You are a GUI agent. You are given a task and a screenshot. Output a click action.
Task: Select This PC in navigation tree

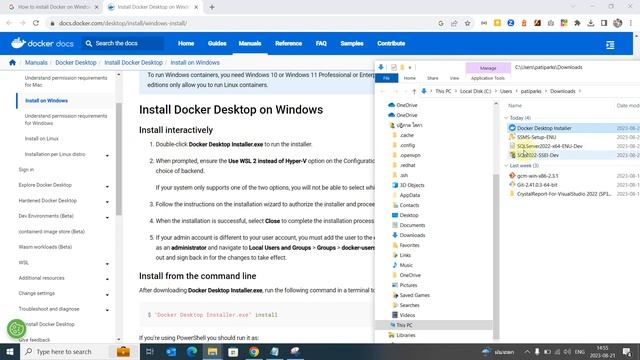coord(404,325)
